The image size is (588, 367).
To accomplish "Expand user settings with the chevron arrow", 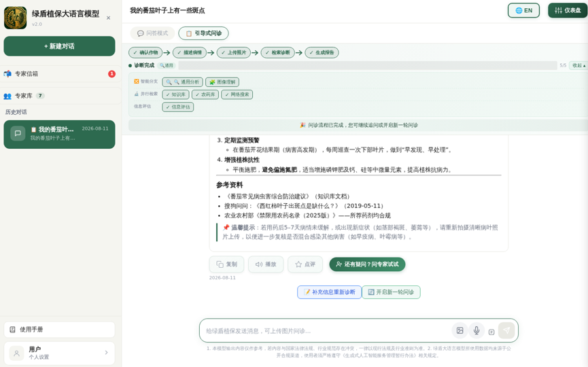I will [x=106, y=353].
